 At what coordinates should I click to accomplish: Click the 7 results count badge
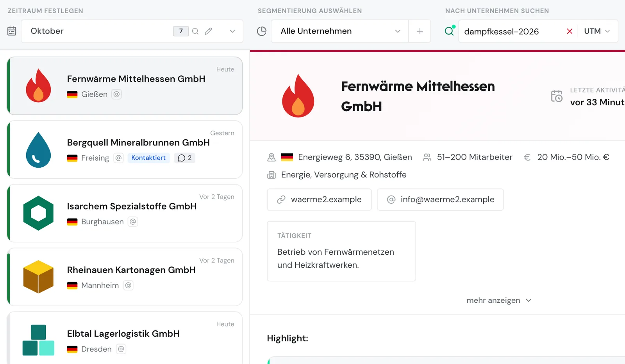pos(181,31)
